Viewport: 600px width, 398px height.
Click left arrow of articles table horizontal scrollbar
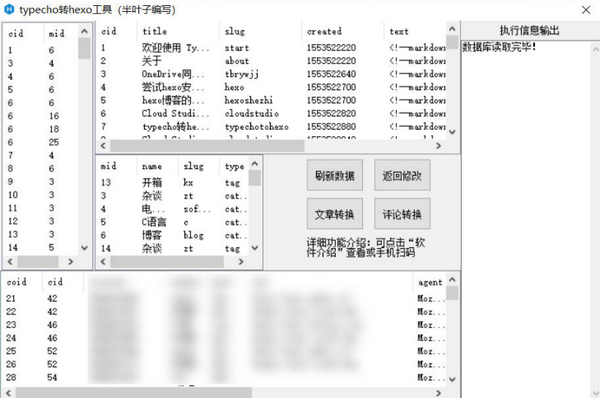point(103,146)
